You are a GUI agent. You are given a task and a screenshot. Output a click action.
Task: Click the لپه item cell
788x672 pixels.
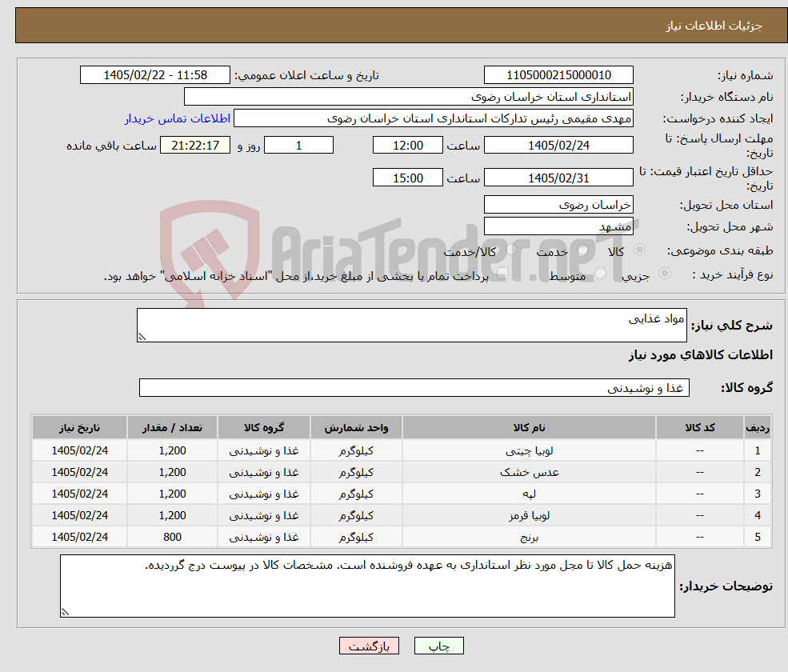pyautogui.click(x=529, y=494)
